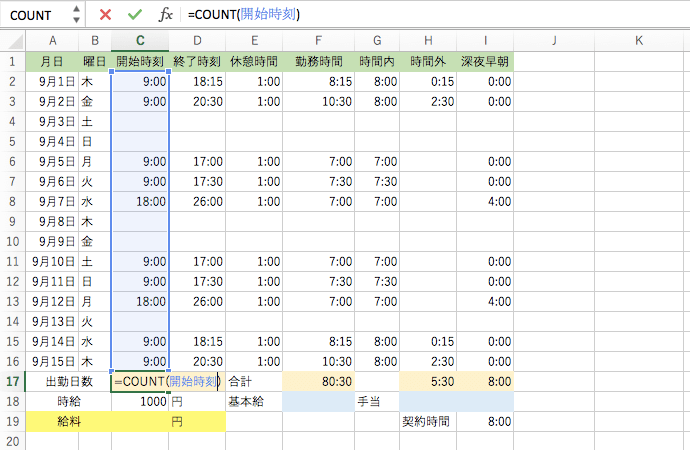
Task: Click the 手当 label cell
Action: click(377, 401)
